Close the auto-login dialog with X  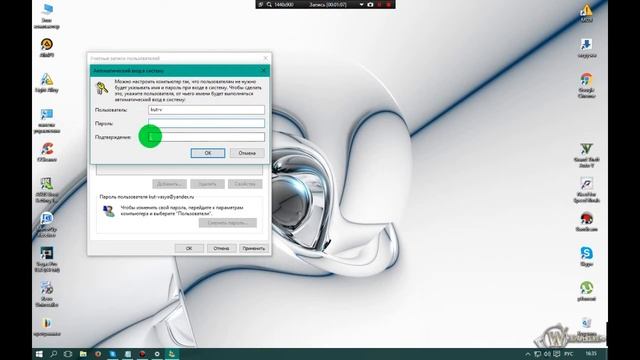coord(263,71)
